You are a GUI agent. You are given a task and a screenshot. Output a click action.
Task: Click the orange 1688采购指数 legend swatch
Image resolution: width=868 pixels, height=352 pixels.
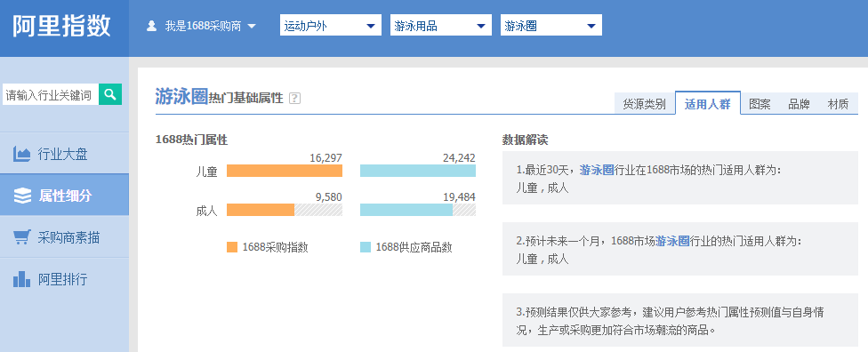coord(232,247)
